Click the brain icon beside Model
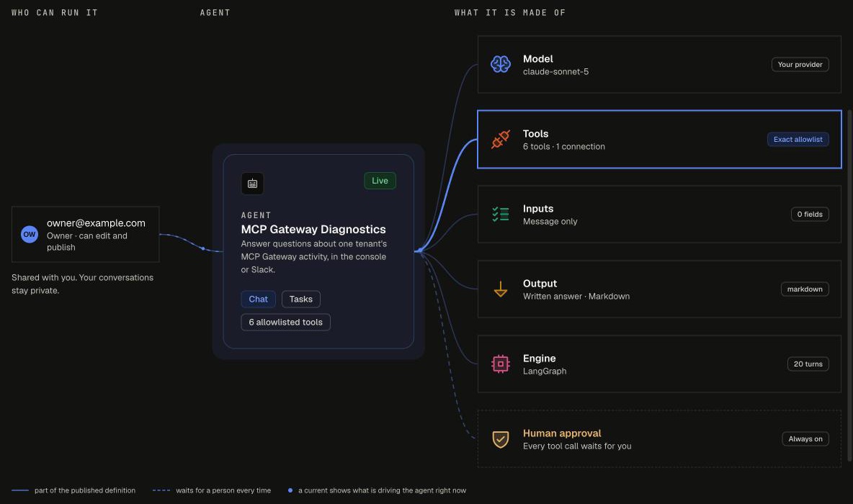Screen dimensions: 853x504 click(500, 64)
